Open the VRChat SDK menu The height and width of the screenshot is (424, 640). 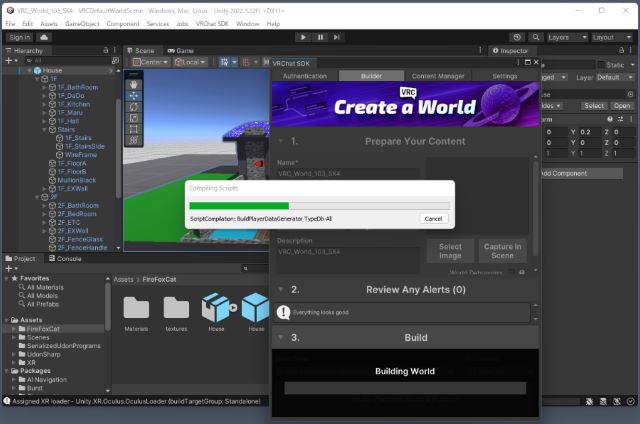[x=212, y=24]
